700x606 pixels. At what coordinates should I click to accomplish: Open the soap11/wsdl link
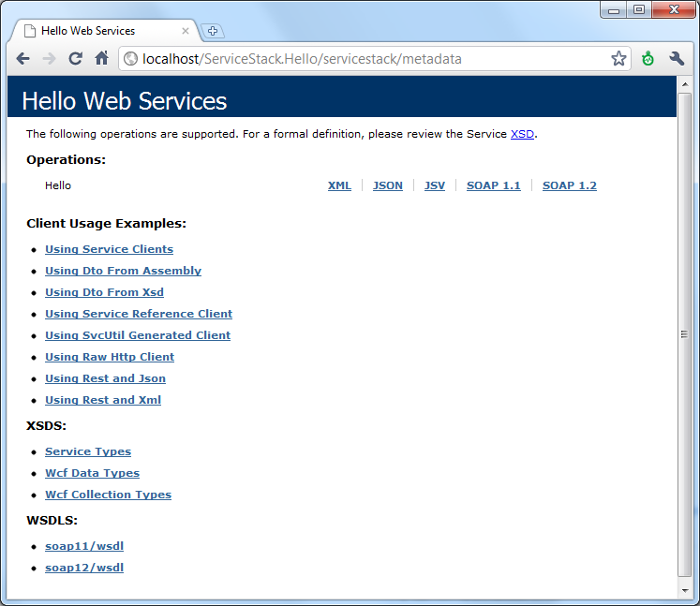pos(84,546)
